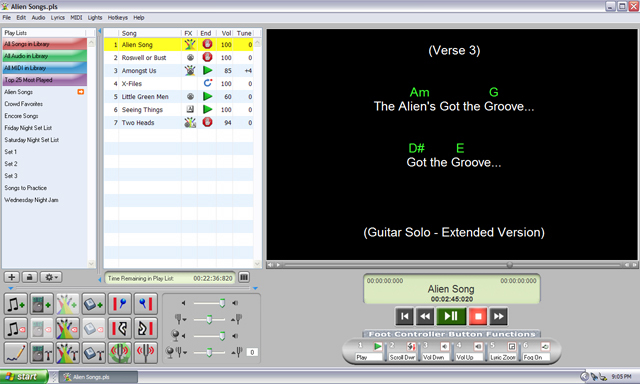Click the loop End icon for X-Files
The height and width of the screenshot is (384, 640).
(208, 83)
